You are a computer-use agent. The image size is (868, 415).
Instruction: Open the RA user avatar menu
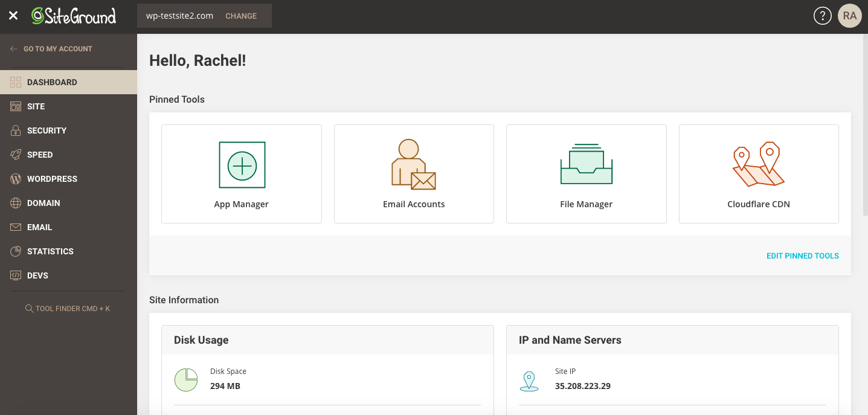coord(850,16)
